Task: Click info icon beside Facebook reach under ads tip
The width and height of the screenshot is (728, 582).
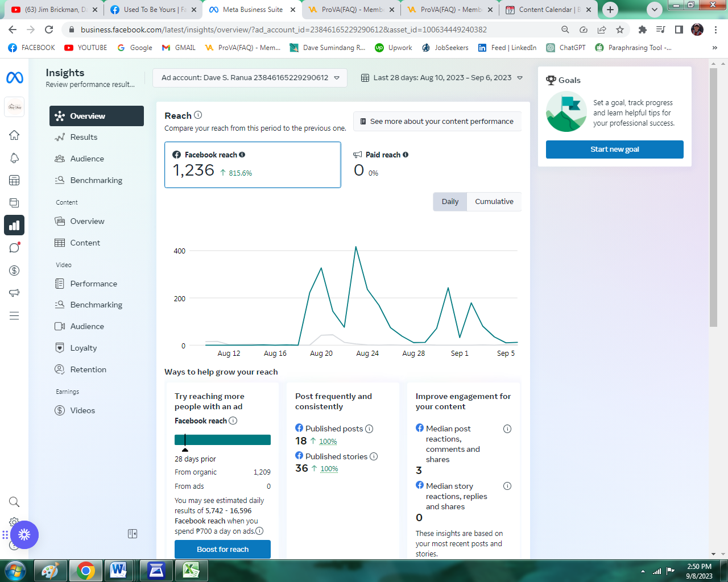Action: click(x=233, y=421)
